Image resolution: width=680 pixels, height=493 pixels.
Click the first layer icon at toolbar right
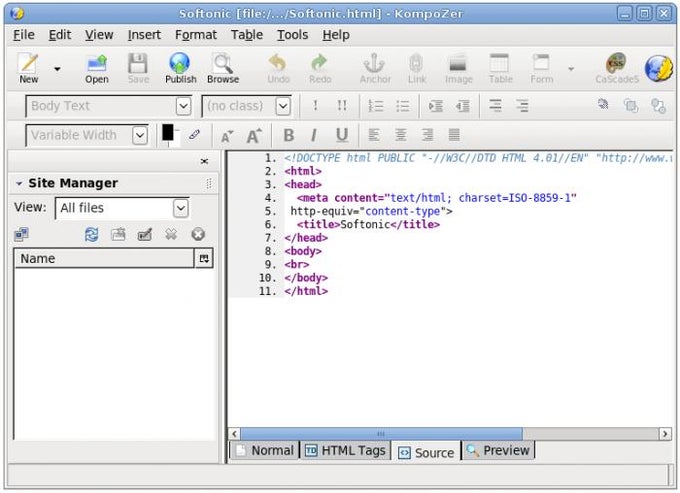(603, 104)
